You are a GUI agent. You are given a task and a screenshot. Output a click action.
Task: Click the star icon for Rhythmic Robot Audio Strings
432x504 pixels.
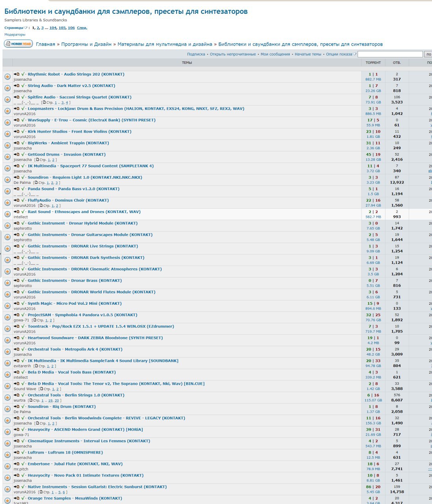7,77
